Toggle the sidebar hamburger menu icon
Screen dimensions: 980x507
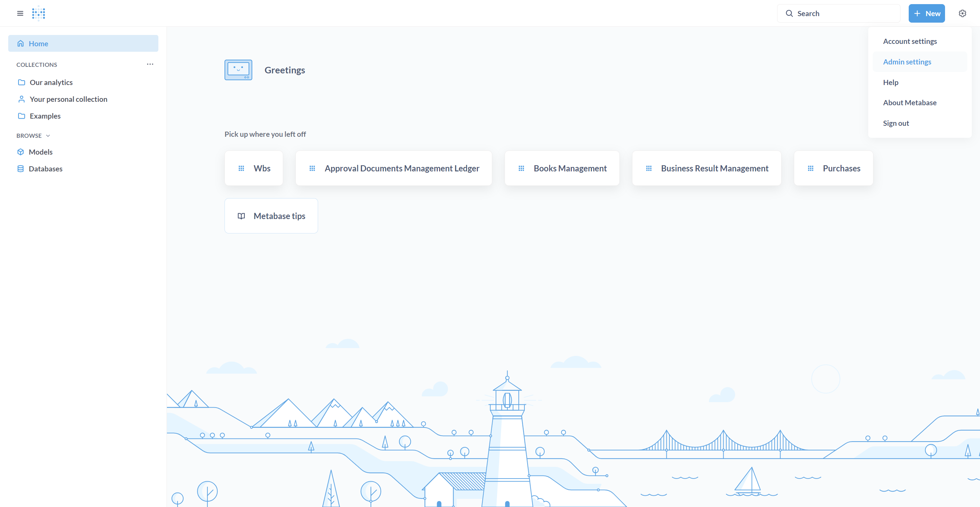click(20, 13)
